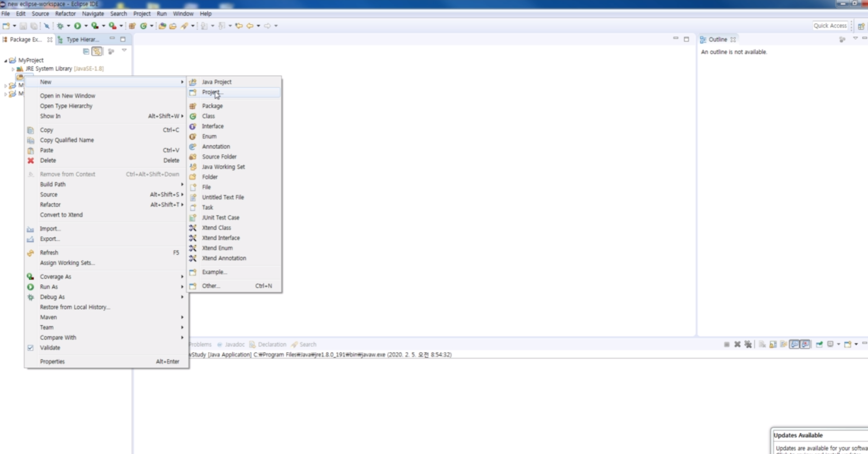Open the Navigate menu in menu bar
This screenshot has width=868, height=454.
tap(93, 13)
